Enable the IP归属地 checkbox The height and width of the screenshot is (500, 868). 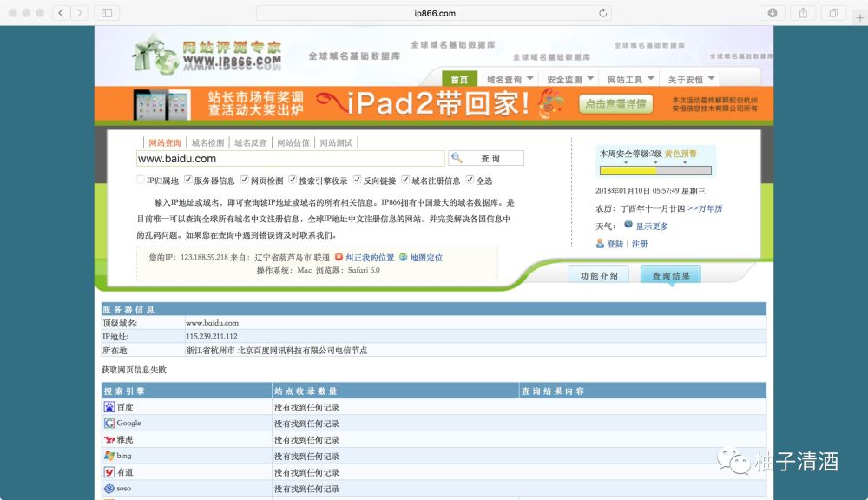click(141, 180)
